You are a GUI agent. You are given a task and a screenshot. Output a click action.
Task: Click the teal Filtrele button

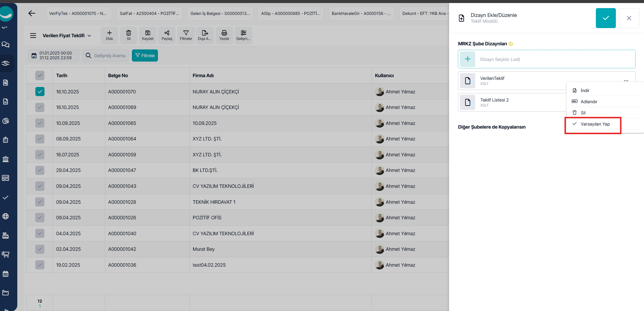click(145, 55)
